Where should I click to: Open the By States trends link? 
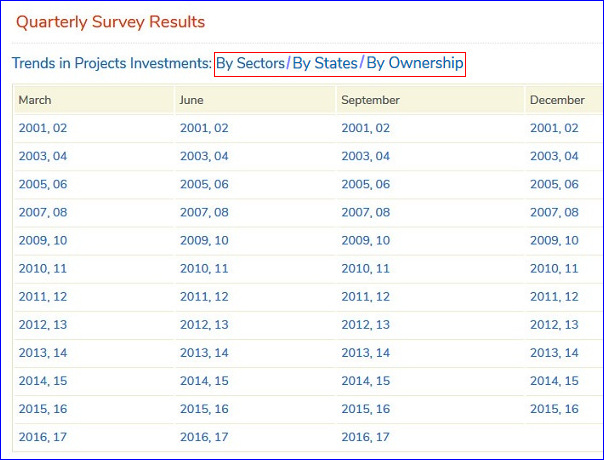[x=324, y=63]
